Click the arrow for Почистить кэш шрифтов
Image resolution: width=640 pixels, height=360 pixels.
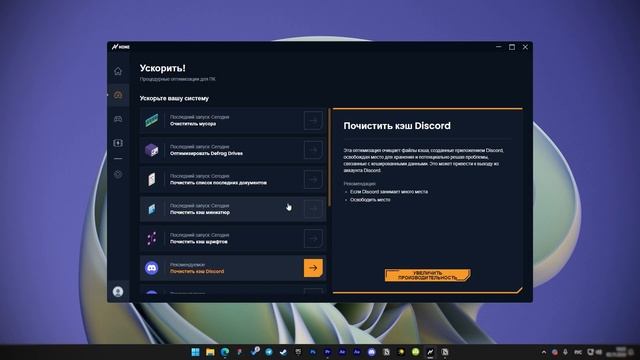pos(313,238)
